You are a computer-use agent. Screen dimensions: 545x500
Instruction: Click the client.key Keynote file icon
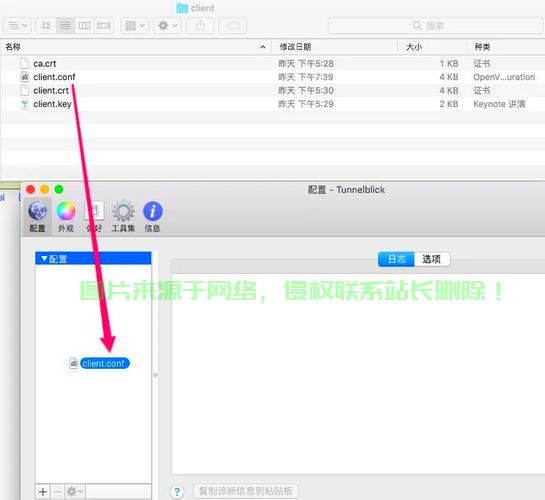25,104
